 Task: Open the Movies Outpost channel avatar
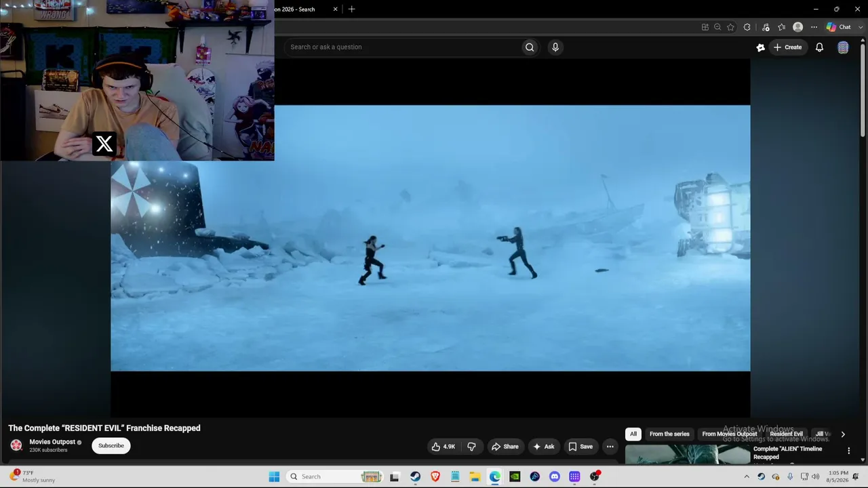[x=16, y=445]
